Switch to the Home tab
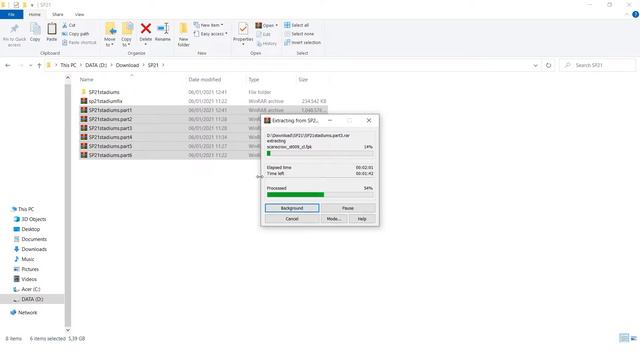The image size is (640, 360). tap(35, 15)
